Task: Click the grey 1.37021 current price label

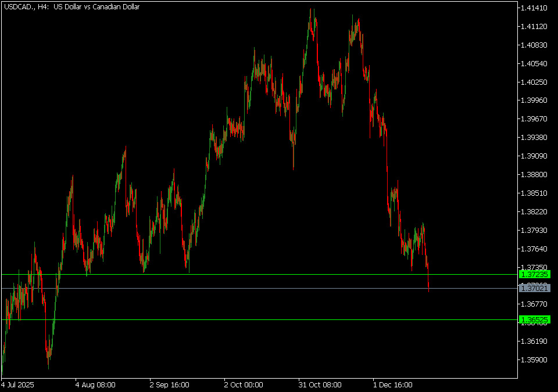Action: click(535, 288)
